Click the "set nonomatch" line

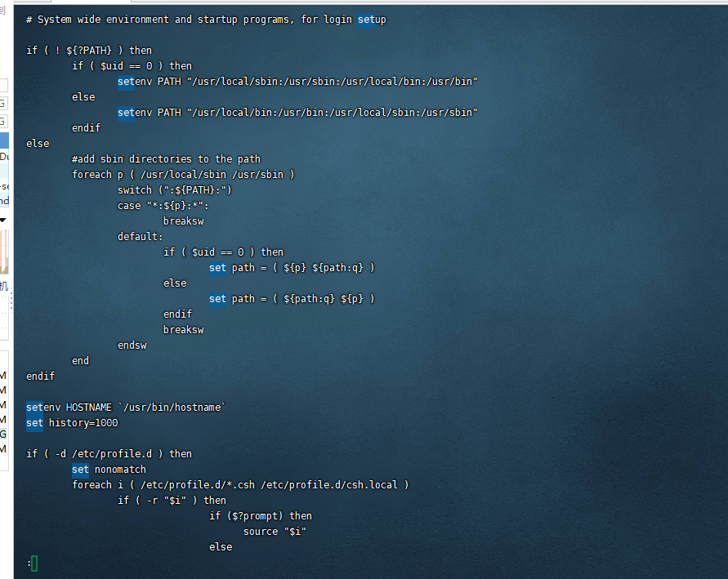(x=109, y=470)
